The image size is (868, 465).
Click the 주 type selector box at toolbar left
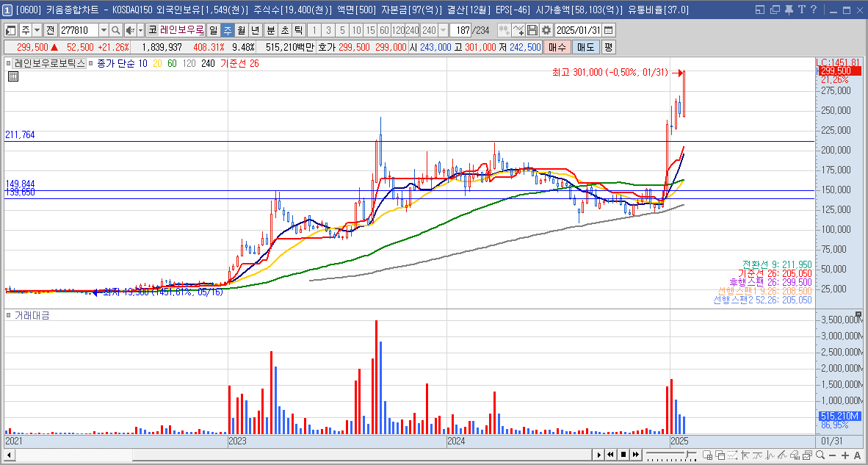[25, 30]
